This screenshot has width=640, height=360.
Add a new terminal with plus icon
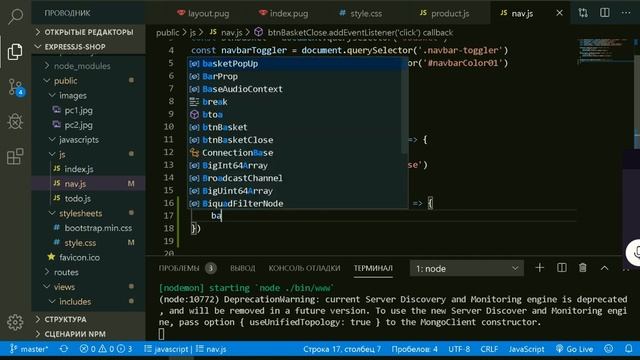click(x=540, y=268)
